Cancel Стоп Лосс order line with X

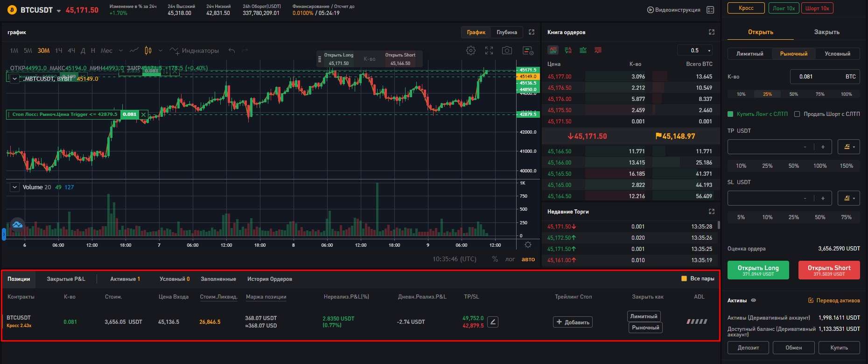click(144, 114)
